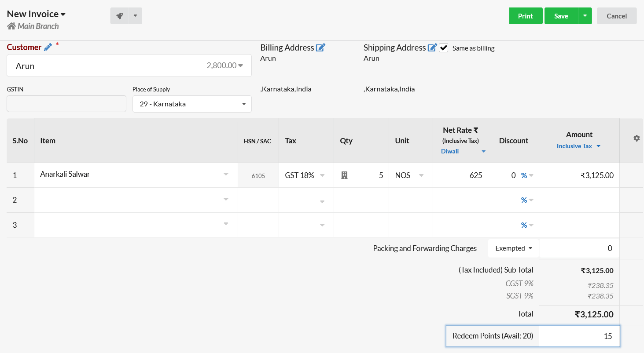Open item dropdown for Anarkali Salwar row
This screenshot has width=644, height=353.
(x=226, y=174)
